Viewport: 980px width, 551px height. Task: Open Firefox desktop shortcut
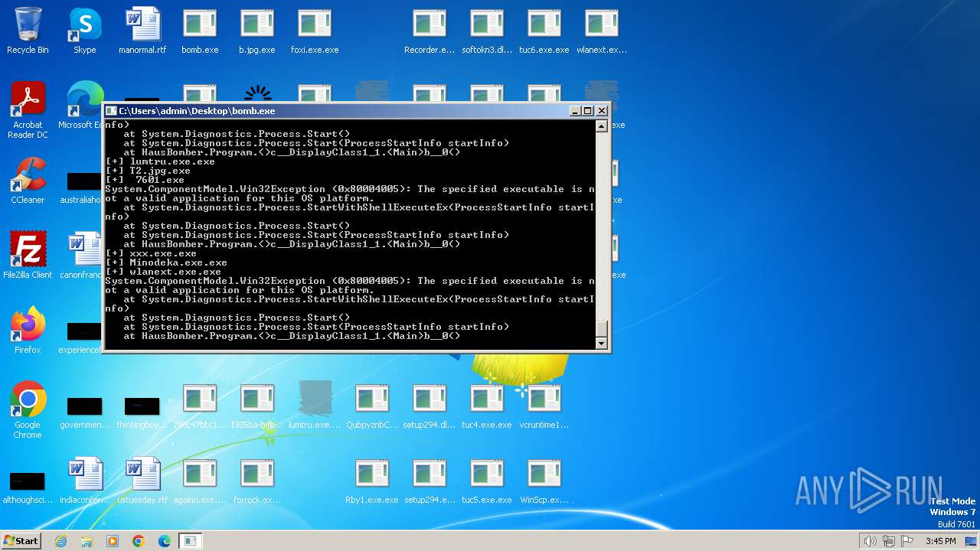(x=28, y=331)
